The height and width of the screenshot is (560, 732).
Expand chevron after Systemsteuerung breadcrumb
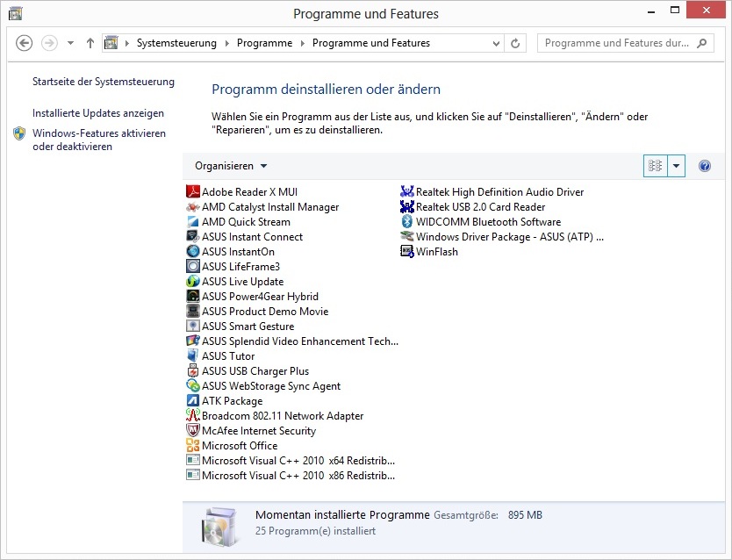(x=226, y=43)
